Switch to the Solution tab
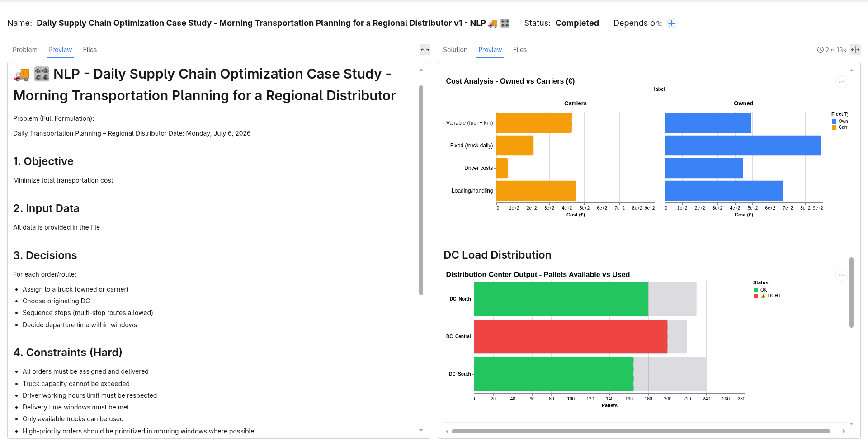This screenshot has width=868, height=442. [455, 50]
